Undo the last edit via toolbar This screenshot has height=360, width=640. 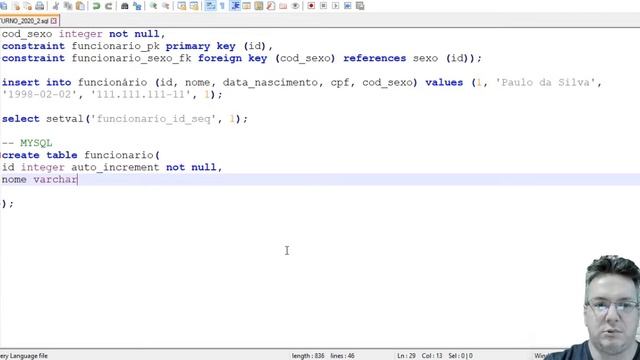pos(96,6)
